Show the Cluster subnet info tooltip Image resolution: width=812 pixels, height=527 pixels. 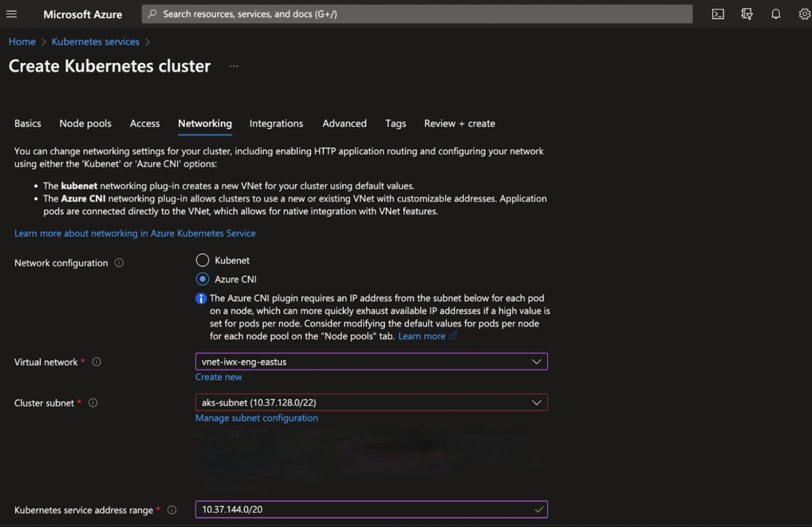coord(93,402)
